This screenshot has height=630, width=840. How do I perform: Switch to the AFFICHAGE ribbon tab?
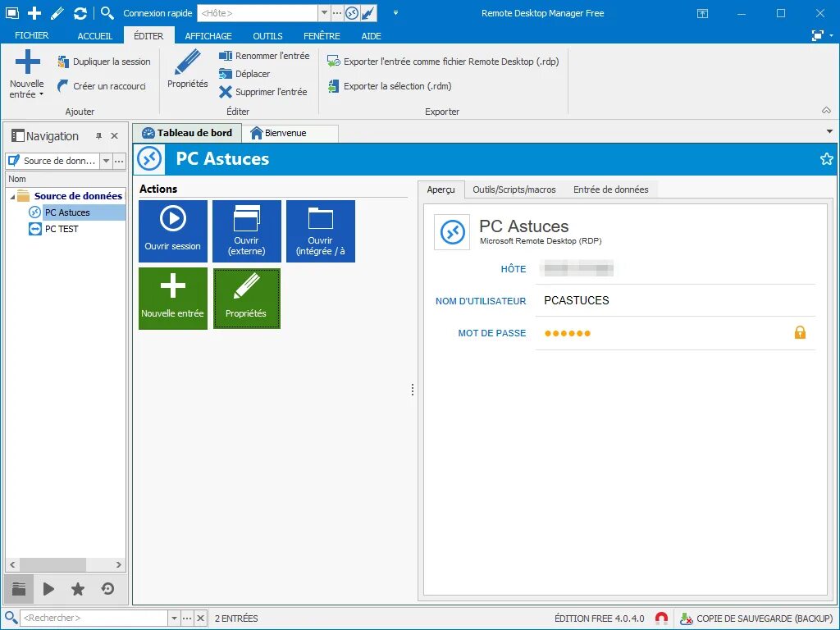208,36
